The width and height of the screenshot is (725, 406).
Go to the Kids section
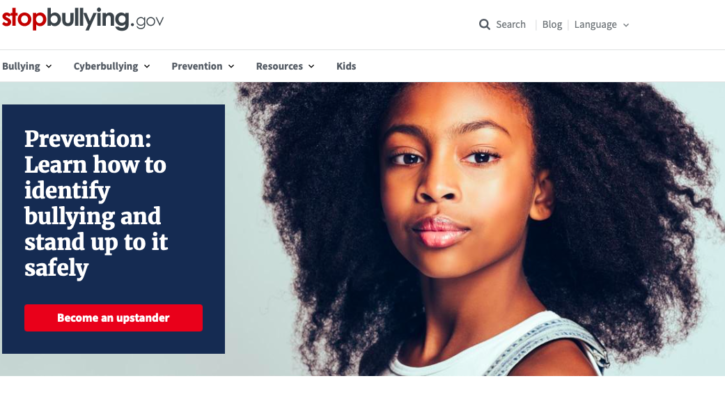(x=346, y=66)
